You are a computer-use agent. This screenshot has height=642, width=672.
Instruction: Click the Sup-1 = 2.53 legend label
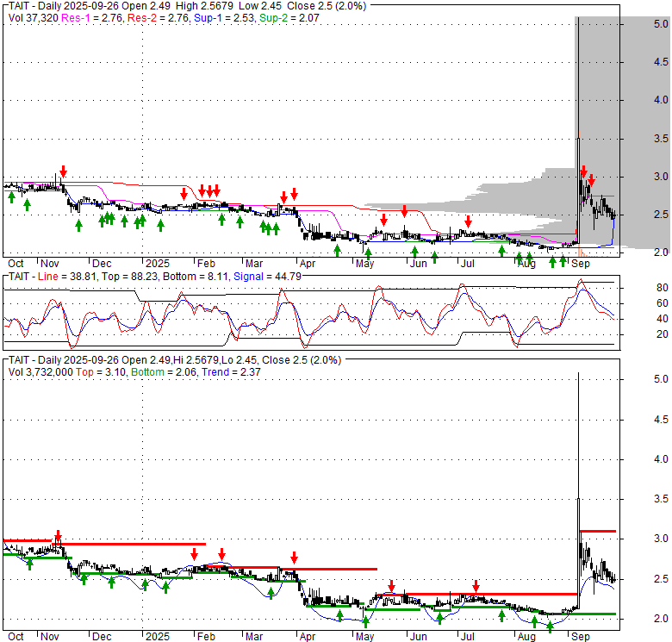pos(224,18)
